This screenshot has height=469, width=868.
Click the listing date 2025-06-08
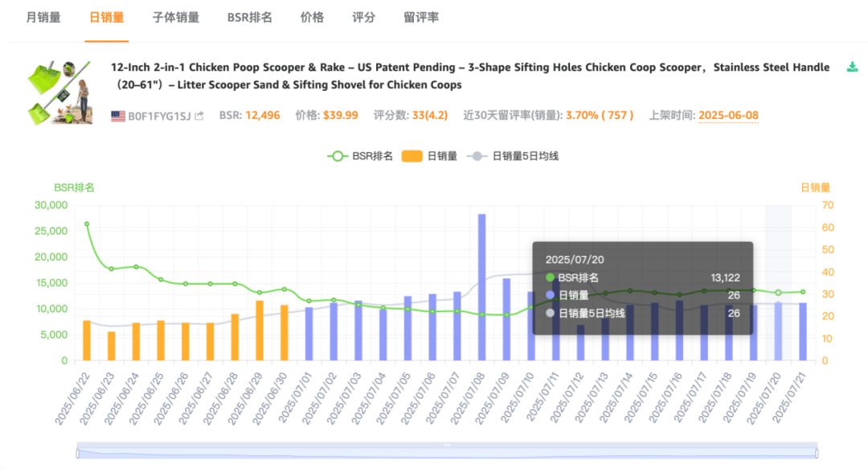coord(728,115)
